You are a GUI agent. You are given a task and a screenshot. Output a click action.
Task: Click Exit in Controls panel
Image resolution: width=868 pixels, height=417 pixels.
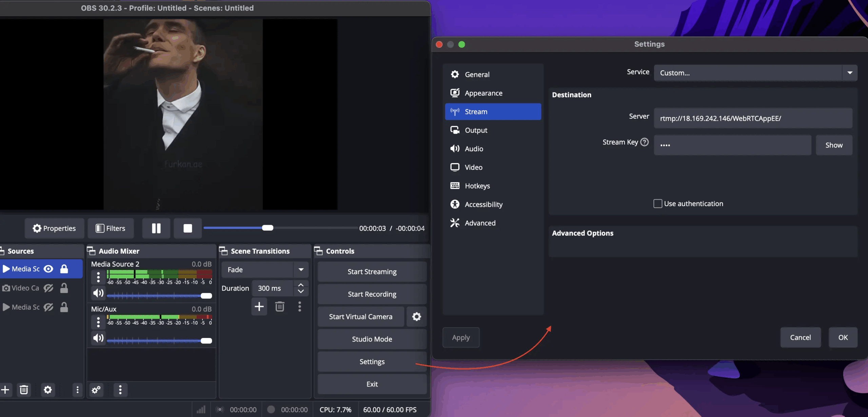[x=372, y=384]
